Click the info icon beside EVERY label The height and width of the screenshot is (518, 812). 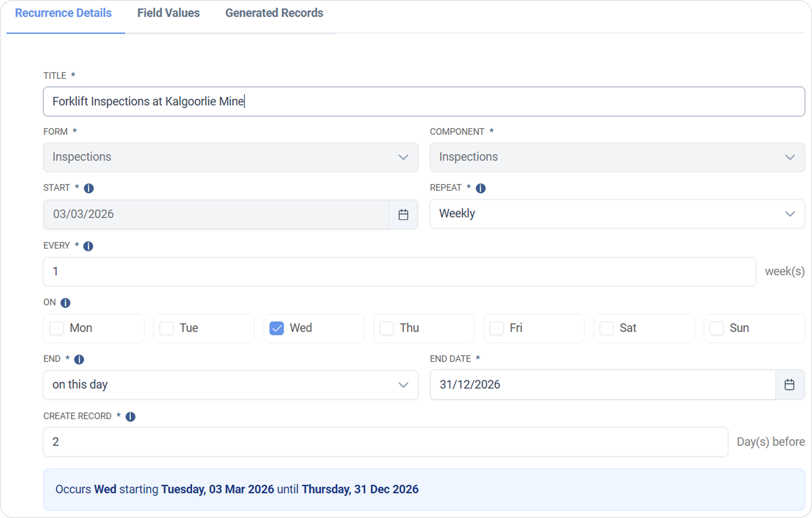[88, 246]
